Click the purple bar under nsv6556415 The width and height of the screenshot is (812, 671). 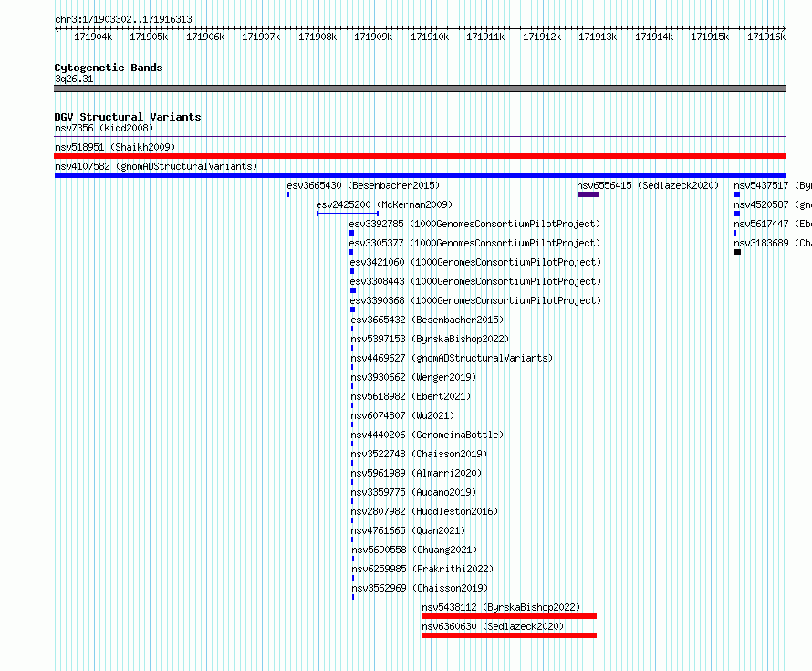pos(588,194)
